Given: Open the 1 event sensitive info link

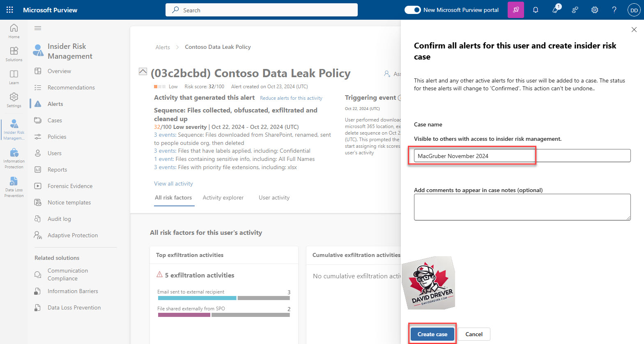Looking at the screenshot, I should point(164,159).
